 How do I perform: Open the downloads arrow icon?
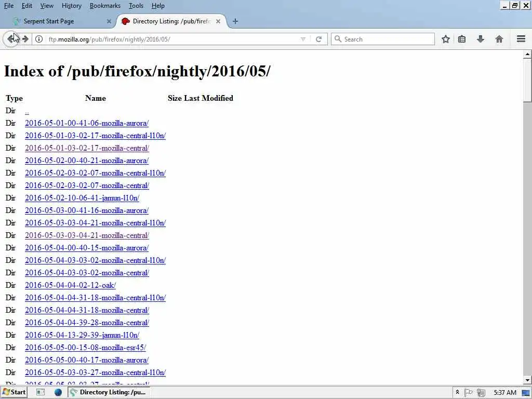pyautogui.click(x=481, y=39)
